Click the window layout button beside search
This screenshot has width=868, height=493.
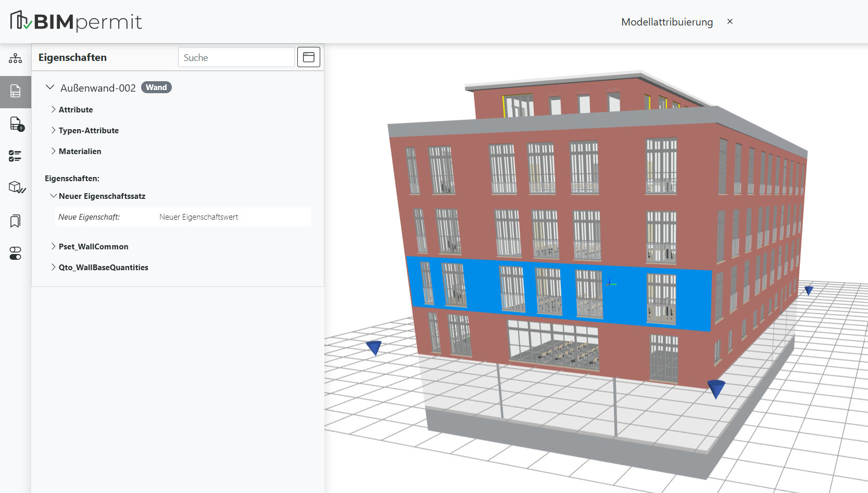click(x=309, y=57)
